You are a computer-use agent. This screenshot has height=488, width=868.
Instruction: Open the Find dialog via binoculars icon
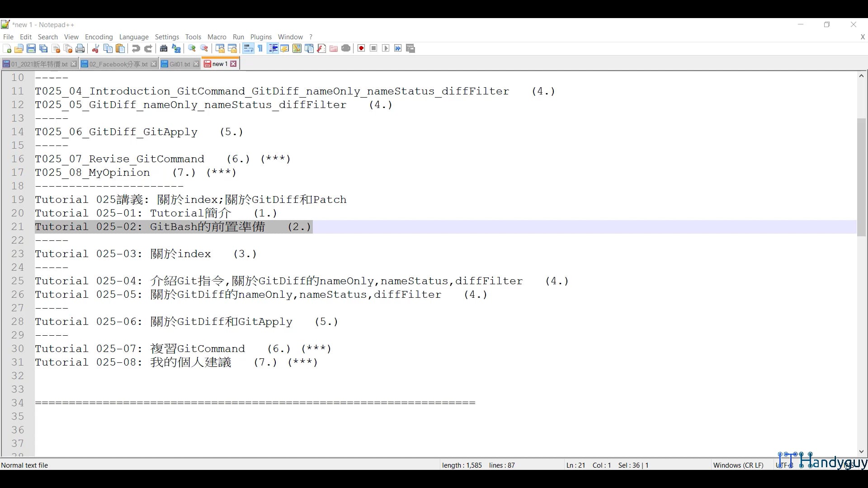164,48
